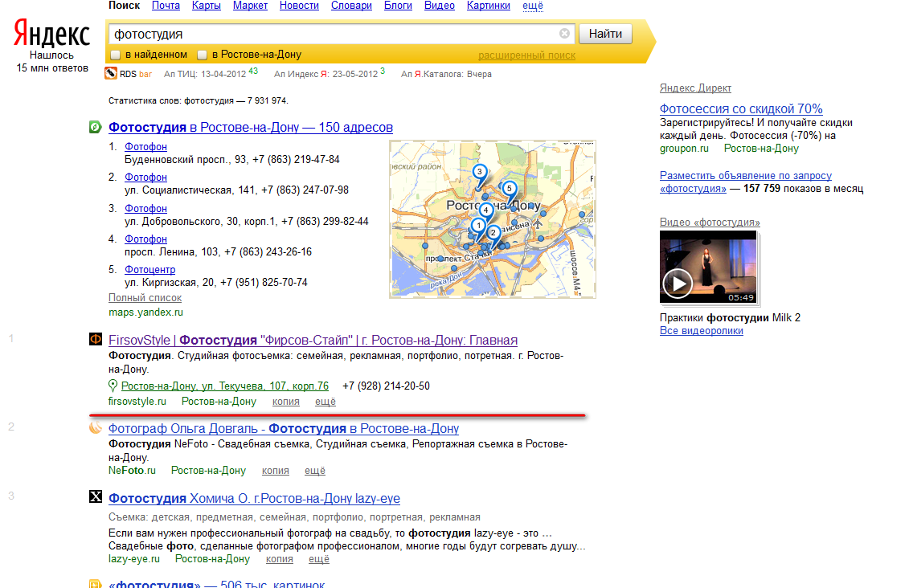Go to the Маркет tab
Screen dimensions: 909x588
pyautogui.click(x=250, y=6)
